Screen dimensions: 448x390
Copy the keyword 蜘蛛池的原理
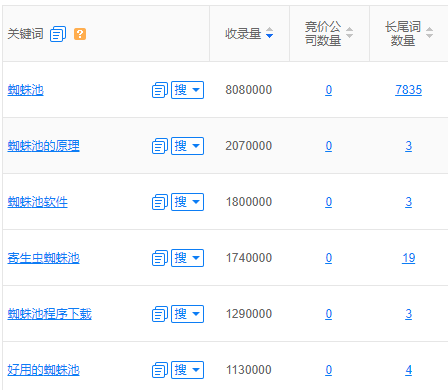click(x=160, y=146)
